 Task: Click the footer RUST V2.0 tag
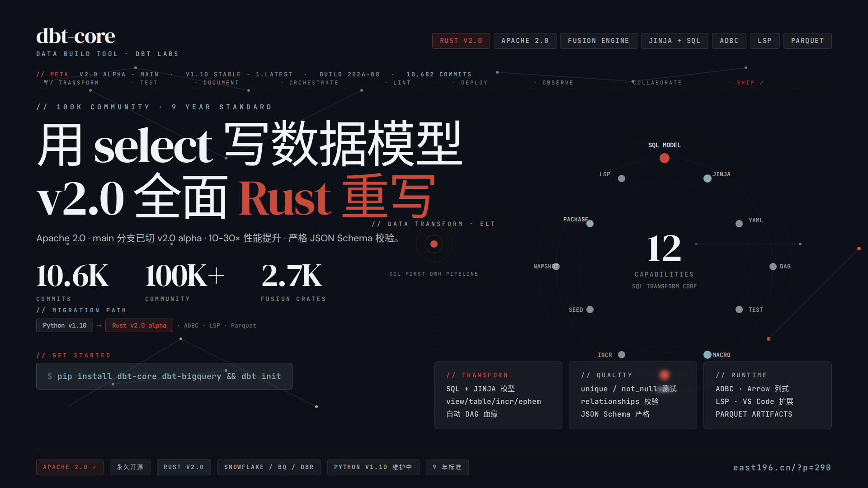click(x=184, y=467)
